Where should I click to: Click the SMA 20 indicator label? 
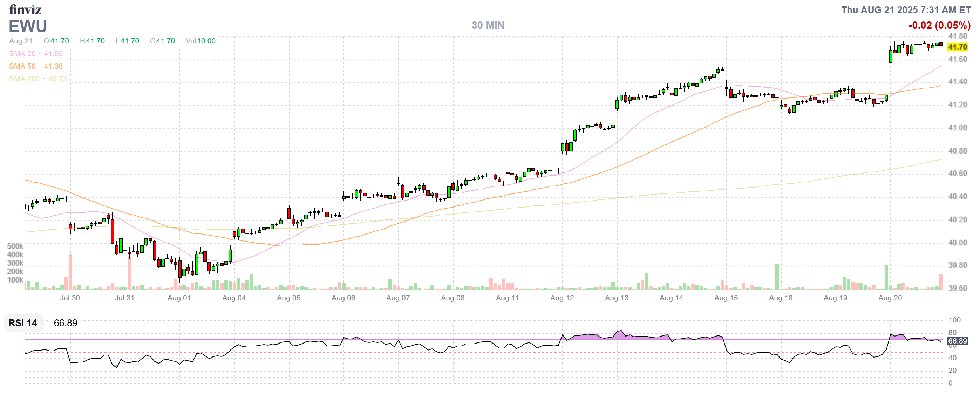(22, 54)
